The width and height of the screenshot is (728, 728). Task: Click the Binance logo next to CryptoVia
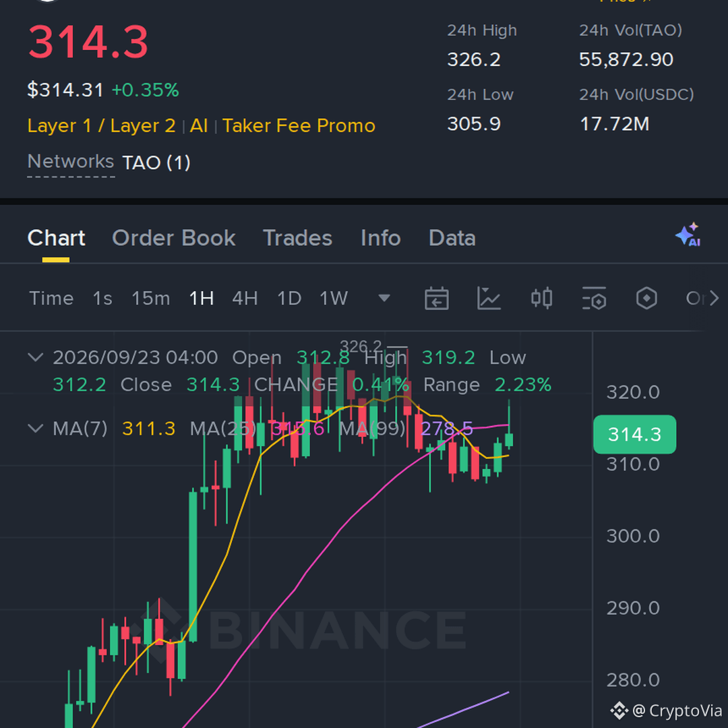619,710
